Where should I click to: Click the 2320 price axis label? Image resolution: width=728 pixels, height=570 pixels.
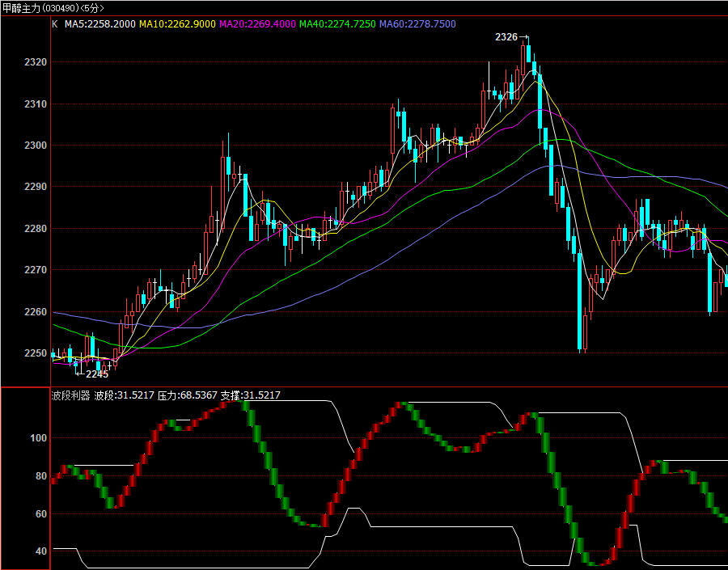pyautogui.click(x=36, y=62)
